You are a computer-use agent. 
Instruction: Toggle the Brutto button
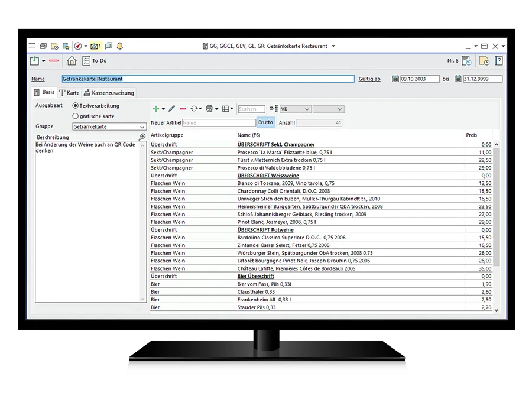[x=265, y=122]
